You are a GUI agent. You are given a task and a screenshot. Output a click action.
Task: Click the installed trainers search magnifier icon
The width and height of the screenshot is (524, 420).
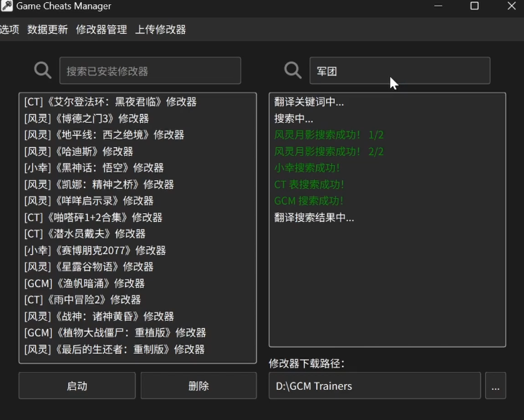pos(43,70)
